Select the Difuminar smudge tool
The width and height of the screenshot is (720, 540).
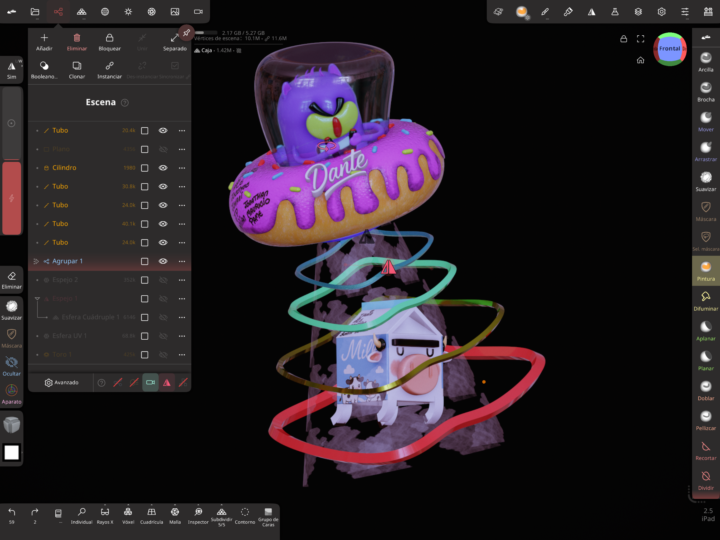click(706, 301)
